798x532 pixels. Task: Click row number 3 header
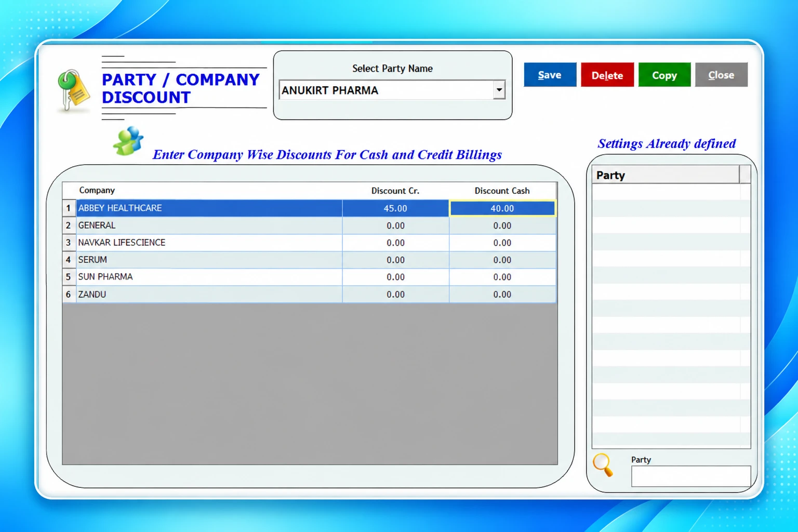coord(69,243)
